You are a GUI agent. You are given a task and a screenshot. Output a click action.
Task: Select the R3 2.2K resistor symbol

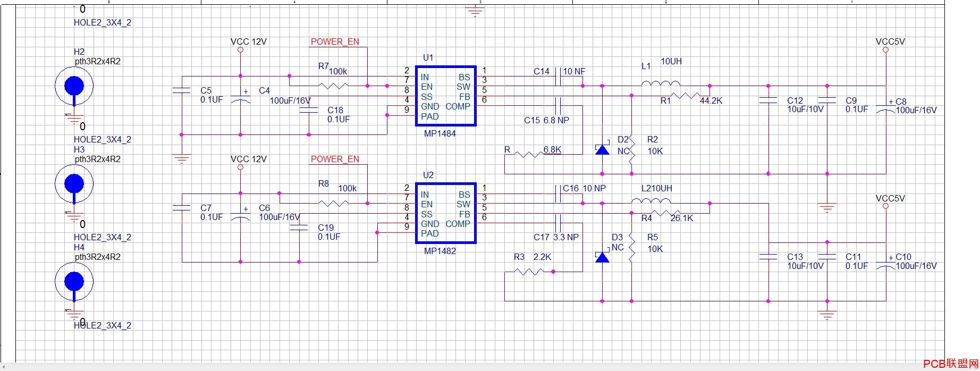click(x=530, y=272)
